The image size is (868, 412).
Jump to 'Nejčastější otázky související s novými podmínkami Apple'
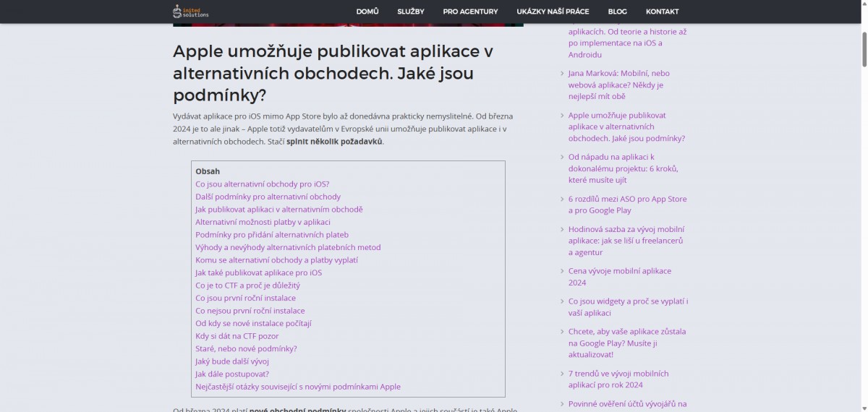tap(298, 387)
